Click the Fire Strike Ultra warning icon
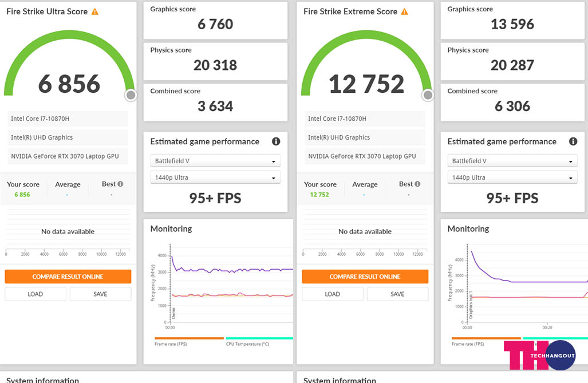This screenshot has width=588, height=383. pos(95,11)
